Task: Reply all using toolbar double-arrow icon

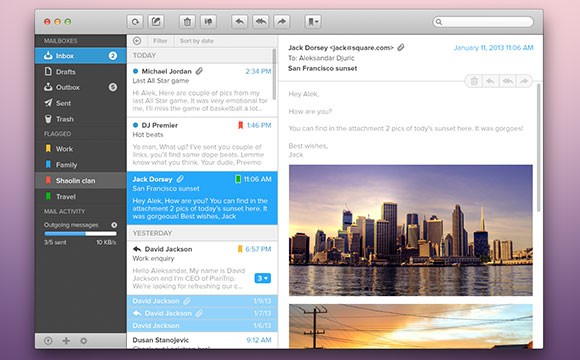Action: pyautogui.click(x=260, y=22)
